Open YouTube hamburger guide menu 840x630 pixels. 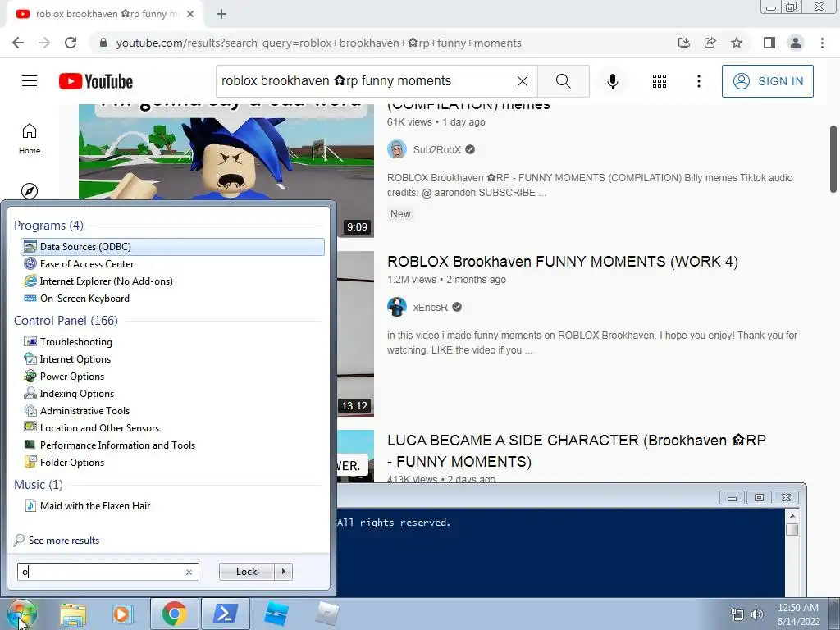pos(30,81)
